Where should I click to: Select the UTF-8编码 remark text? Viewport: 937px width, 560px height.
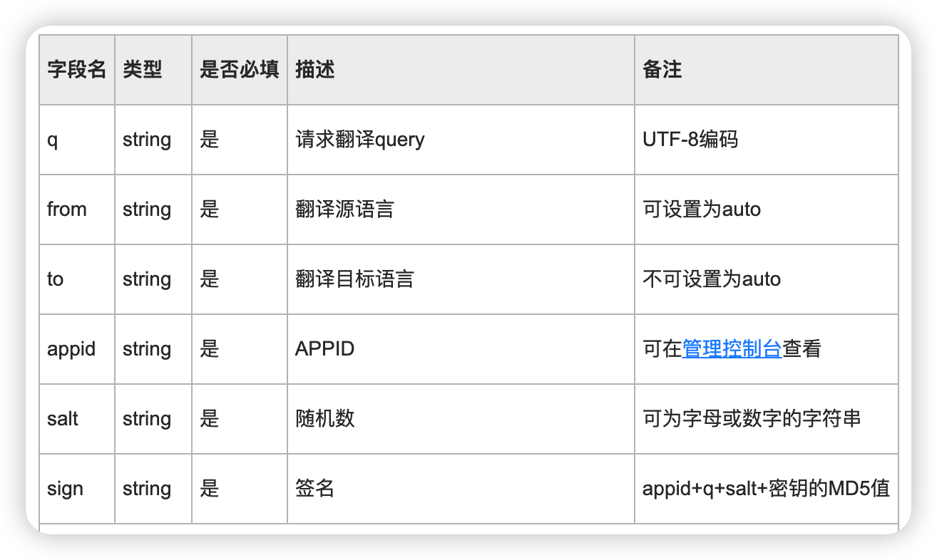tap(690, 140)
